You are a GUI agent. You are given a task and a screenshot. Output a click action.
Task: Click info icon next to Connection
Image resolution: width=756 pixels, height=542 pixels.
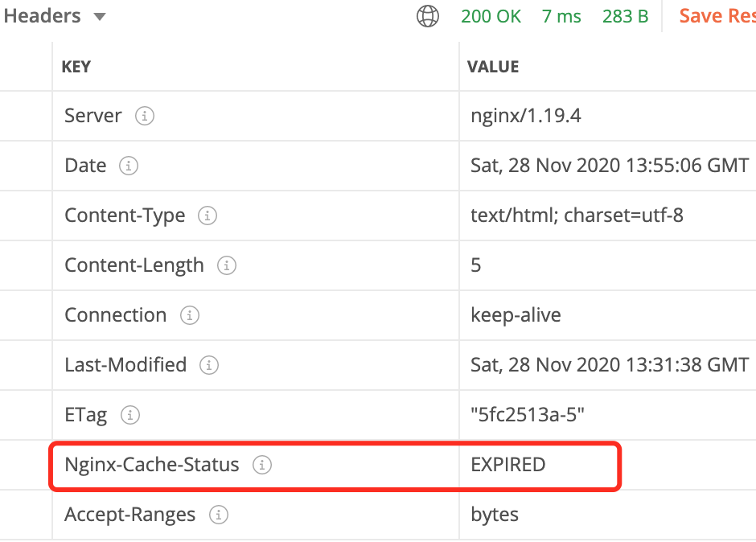pos(189,315)
